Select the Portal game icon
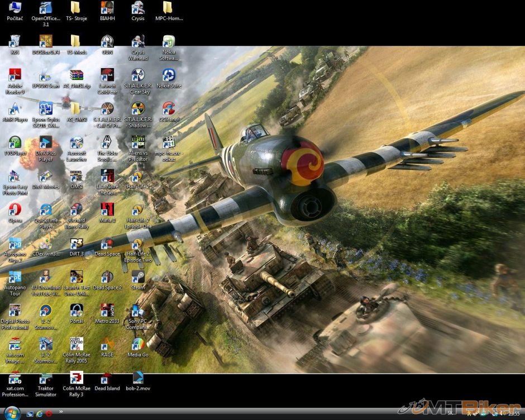Viewport: 525px width, 420px height. click(77, 311)
